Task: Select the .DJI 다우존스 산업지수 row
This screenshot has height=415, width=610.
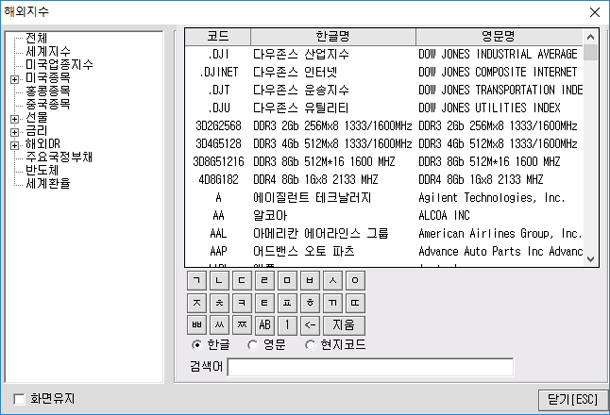Action: [x=384, y=54]
